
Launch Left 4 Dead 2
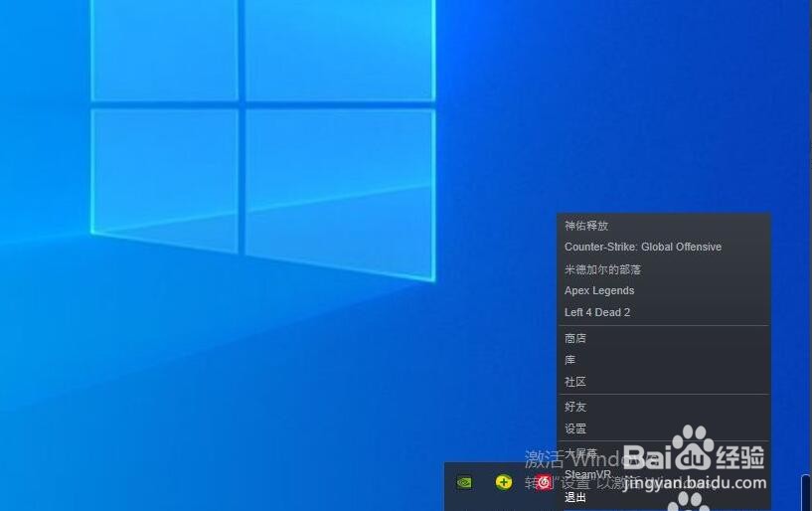(x=597, y=312)
